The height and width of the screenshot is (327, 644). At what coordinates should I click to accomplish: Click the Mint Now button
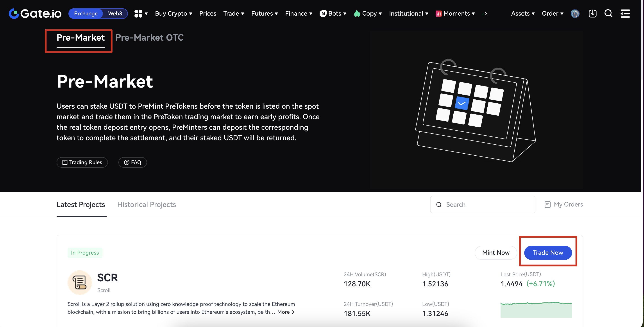(x=496, y=253)
